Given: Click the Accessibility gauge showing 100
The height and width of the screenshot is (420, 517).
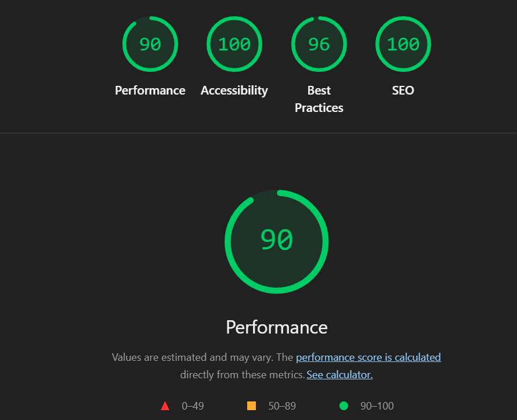Looking at the screenshot, I should [x=234, y=44].
